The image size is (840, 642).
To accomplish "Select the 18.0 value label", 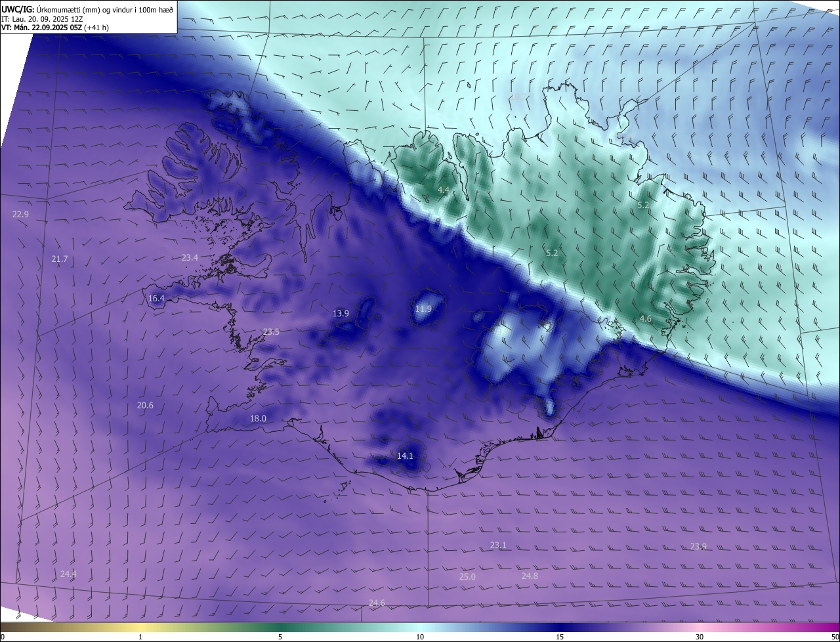I will (x=258, y=419).
